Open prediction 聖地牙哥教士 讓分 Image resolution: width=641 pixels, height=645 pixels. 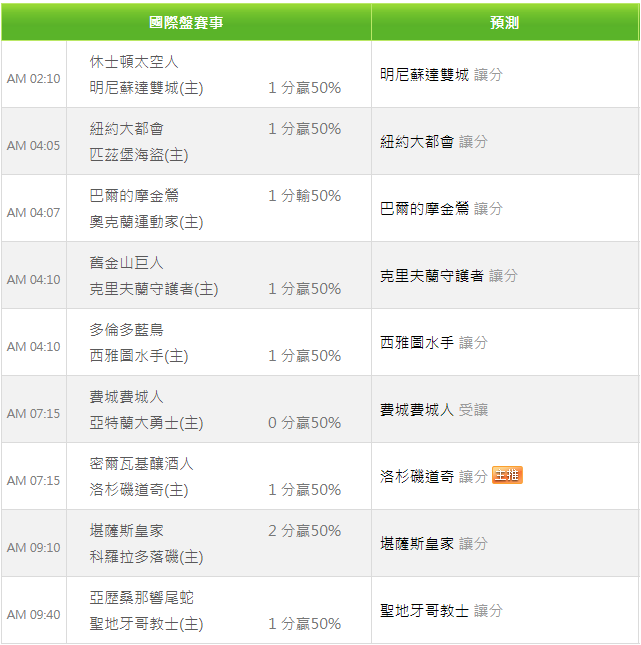coord(441,611)
